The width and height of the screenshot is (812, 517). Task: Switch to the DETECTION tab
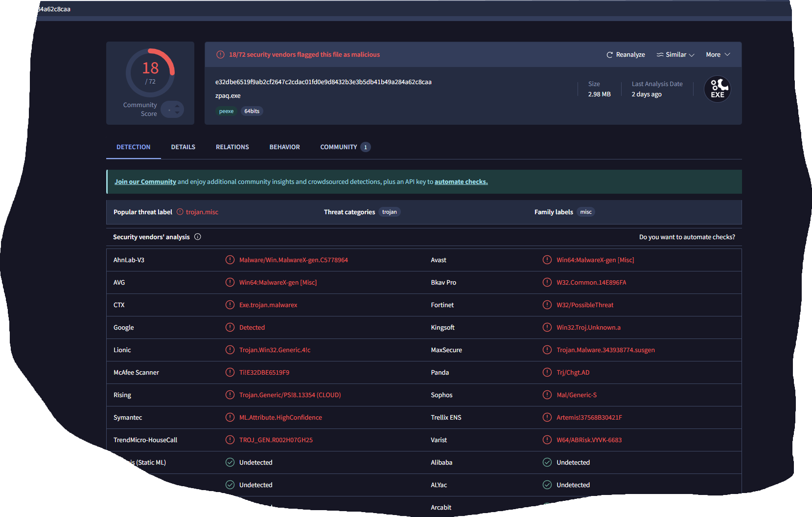(133, 147)
